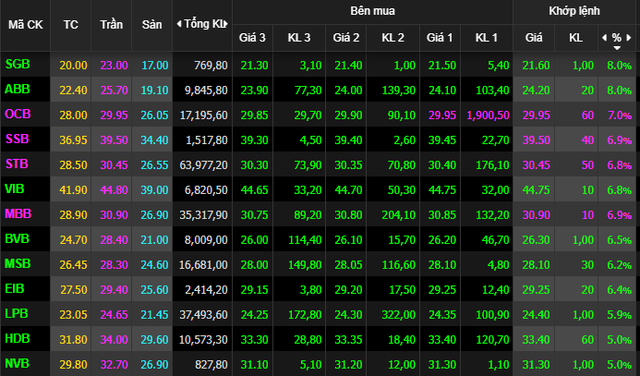This screenshot has width=640, height=376.
Task: Click the right arrow beside Tổng KL header
Action: coord(226,24)
